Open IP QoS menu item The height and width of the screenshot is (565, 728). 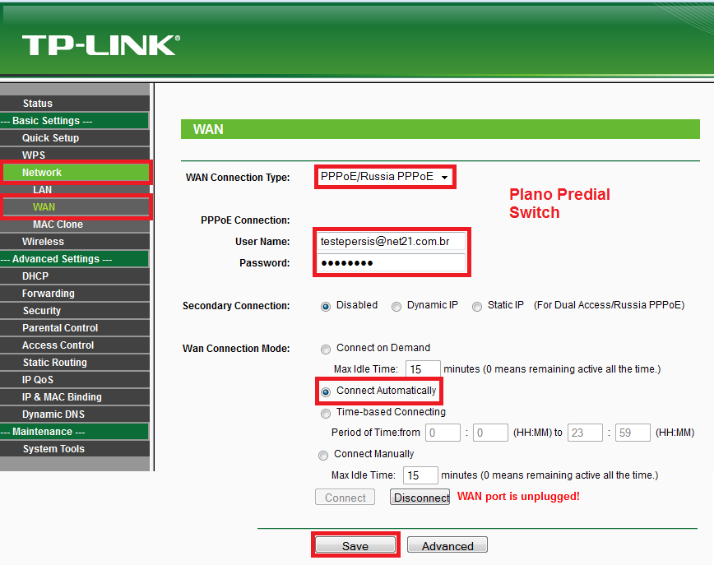(x=75, y=380)
